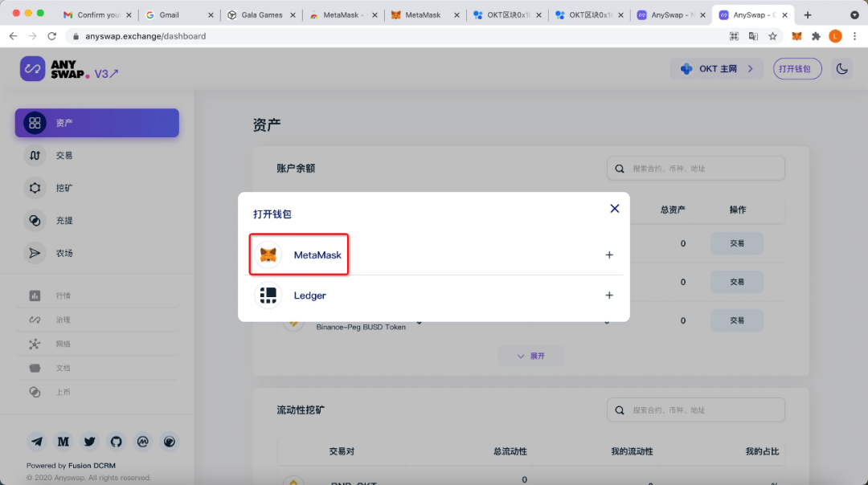The width and height of the screenshot is (868, 485).
Task: Click the 我的流动性 column header
Action: pos(632,451)
